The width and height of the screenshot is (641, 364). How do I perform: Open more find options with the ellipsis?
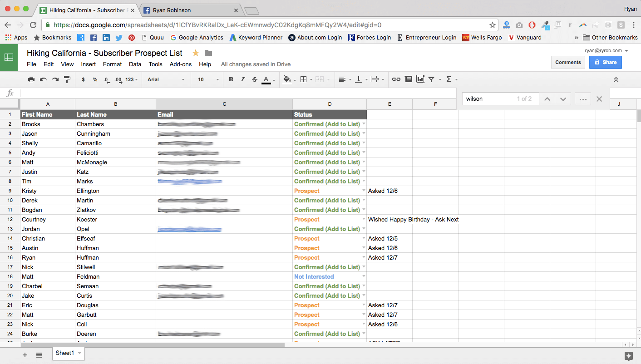[x=583, y=98]
